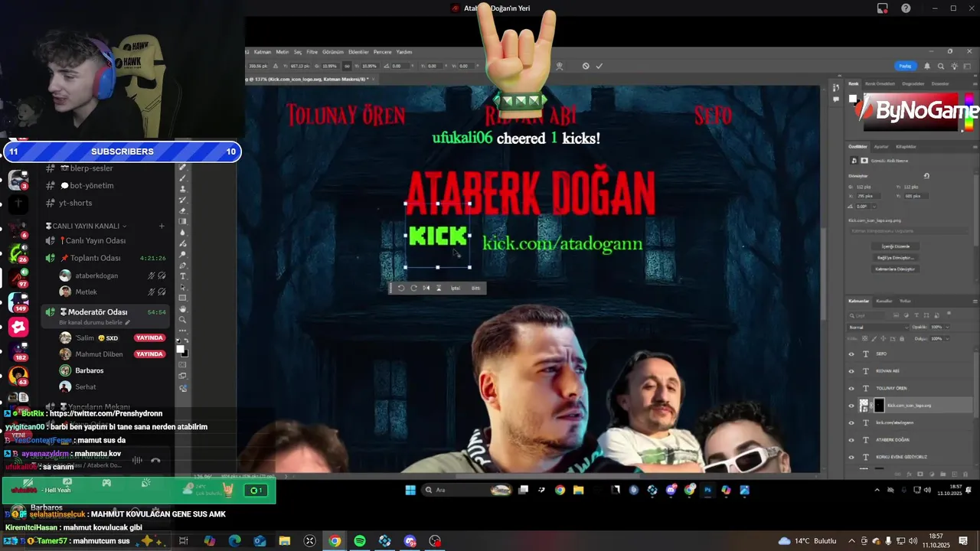This screenshot has width=980, height=551.
Task: Open the Discord plus icon beside CANLI YAYIN KANALI
Action: (x=162, y=226)
